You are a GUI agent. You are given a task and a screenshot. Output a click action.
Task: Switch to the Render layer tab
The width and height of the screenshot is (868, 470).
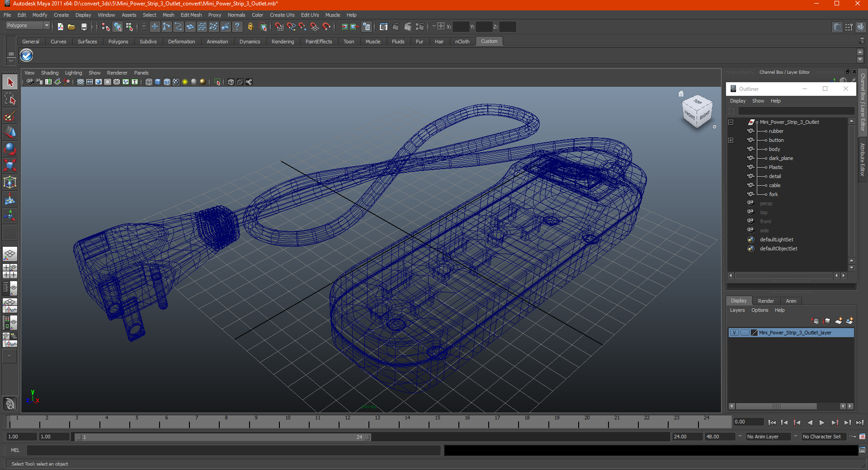(766, 301)
